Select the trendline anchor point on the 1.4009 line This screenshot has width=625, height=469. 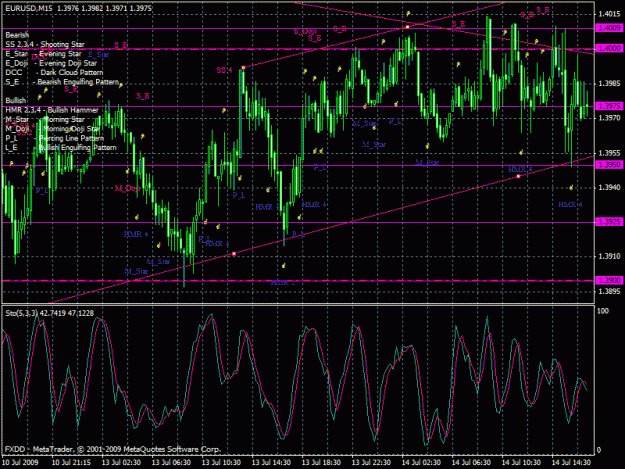click(407, 27)
